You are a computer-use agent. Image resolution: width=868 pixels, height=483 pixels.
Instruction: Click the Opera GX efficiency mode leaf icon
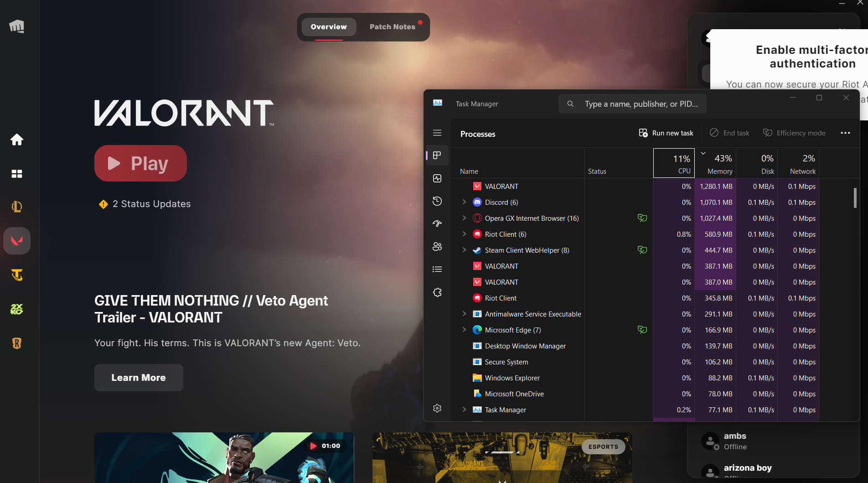point(642,218)
